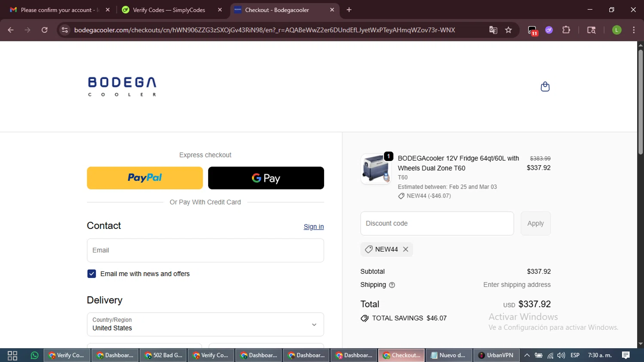
Task: Click the Apply discount button
Action: (x=535, y=223)
